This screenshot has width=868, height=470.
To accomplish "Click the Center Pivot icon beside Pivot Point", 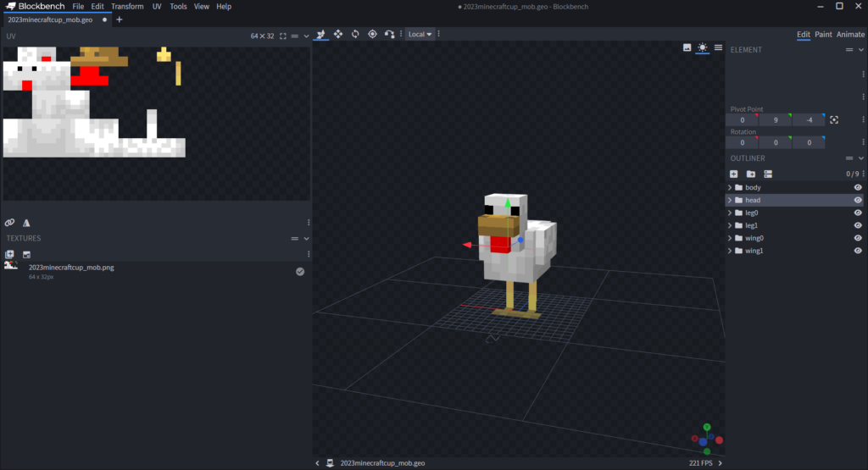I will pyautogui.click(x=834, y=120).
